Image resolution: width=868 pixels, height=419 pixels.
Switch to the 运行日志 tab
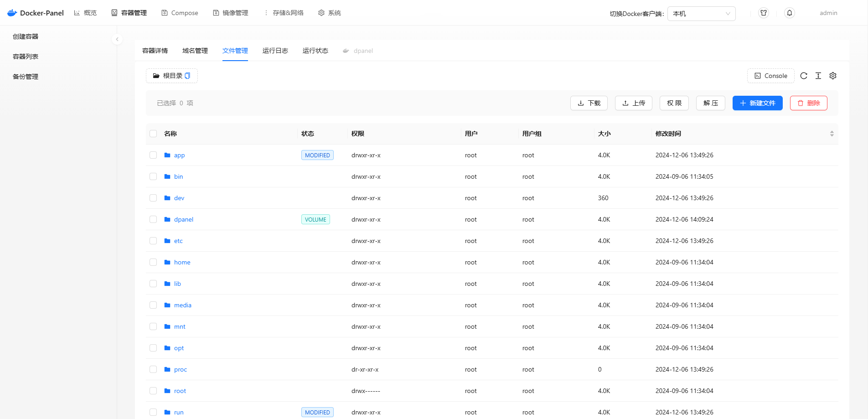click(x=275, y=51)
